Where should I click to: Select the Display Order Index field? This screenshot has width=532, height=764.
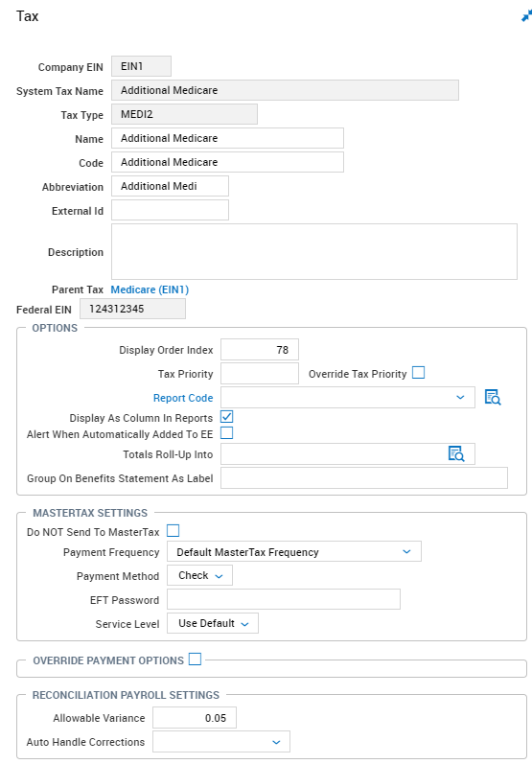260,349
